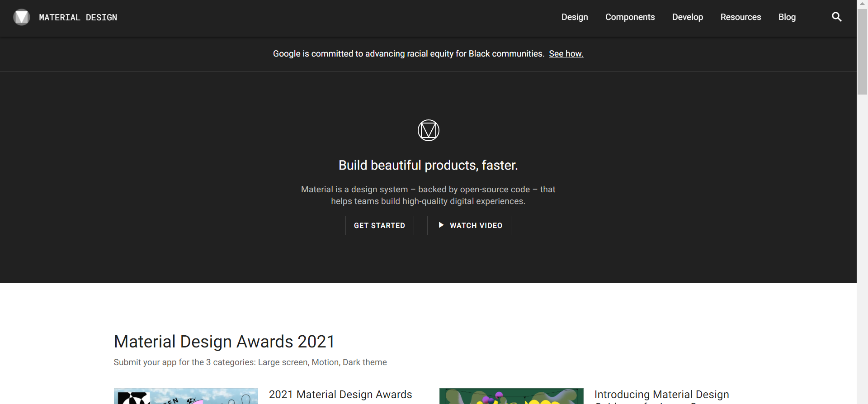This screenshot has width=868, height=404.
Task: Click the WATCH VIDEO button label
Action: pos(476,225)
